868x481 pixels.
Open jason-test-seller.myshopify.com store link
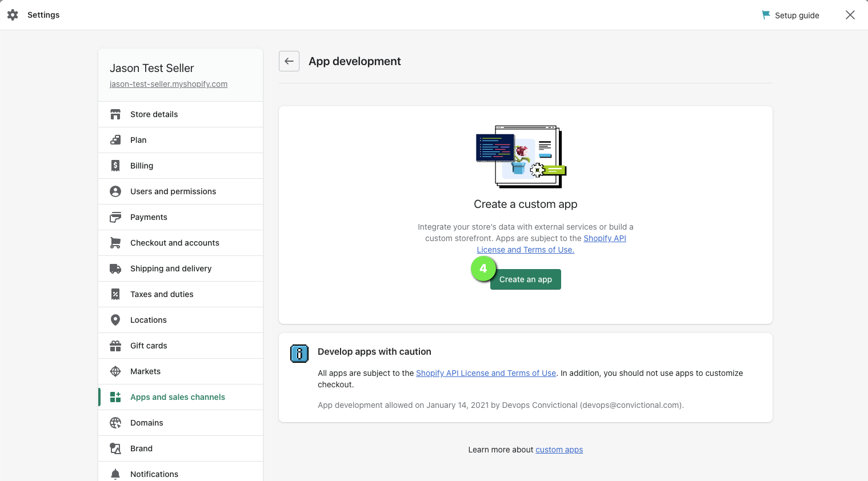tap(169, 84)
